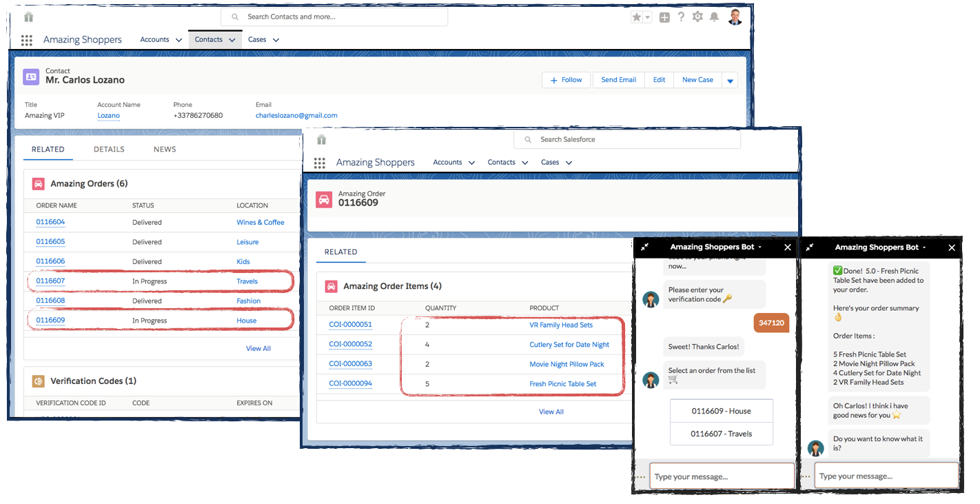Click the home icon in the Contact window
This screenshot has width=980, height=504.
coord(28,17)
